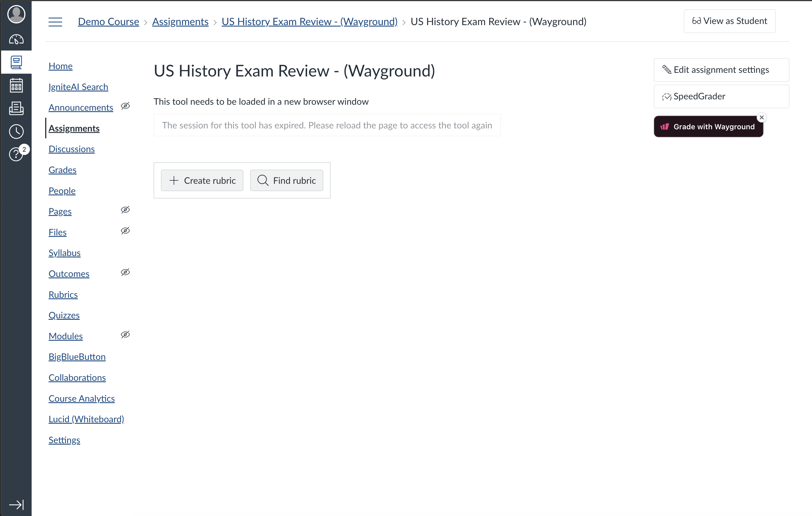Open Home in course menu

pos(60,66)
